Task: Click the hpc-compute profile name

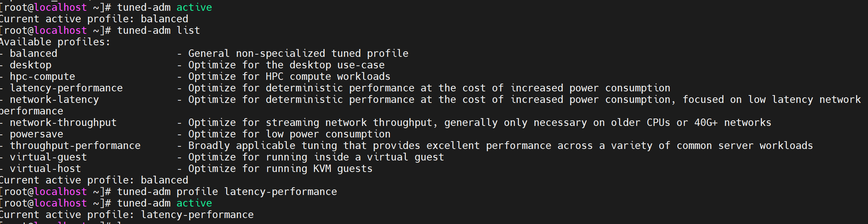Action: [x=42, y=77]
